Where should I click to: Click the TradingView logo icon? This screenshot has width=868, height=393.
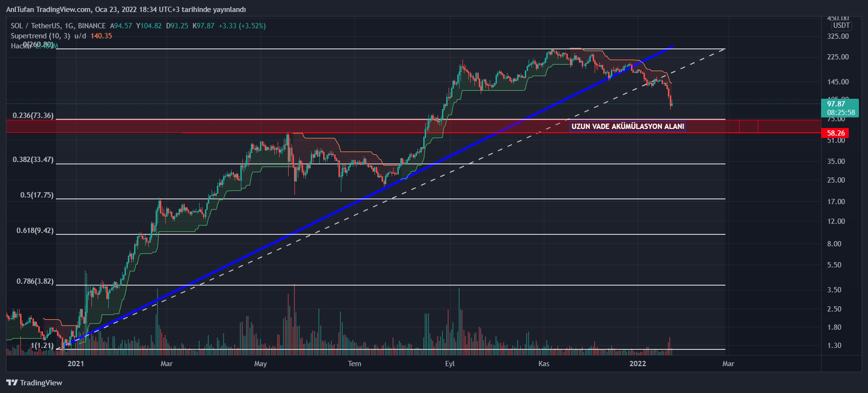12,382
